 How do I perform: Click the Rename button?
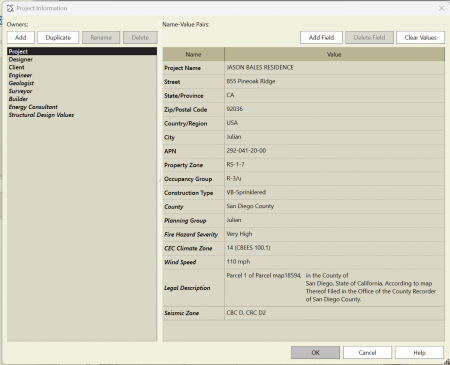pyautogui.click(x=101, y=38)
